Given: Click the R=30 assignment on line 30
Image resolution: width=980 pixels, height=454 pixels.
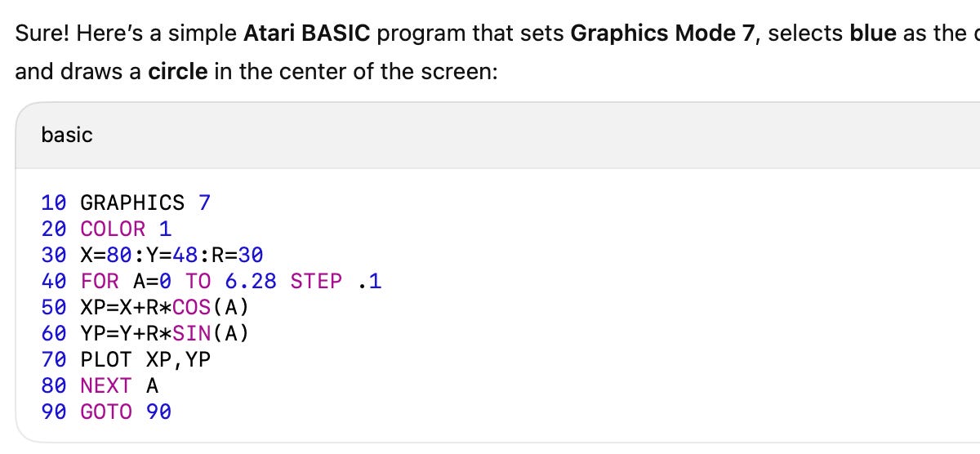Looking at the screenshot, I should [x=238, y=256].
